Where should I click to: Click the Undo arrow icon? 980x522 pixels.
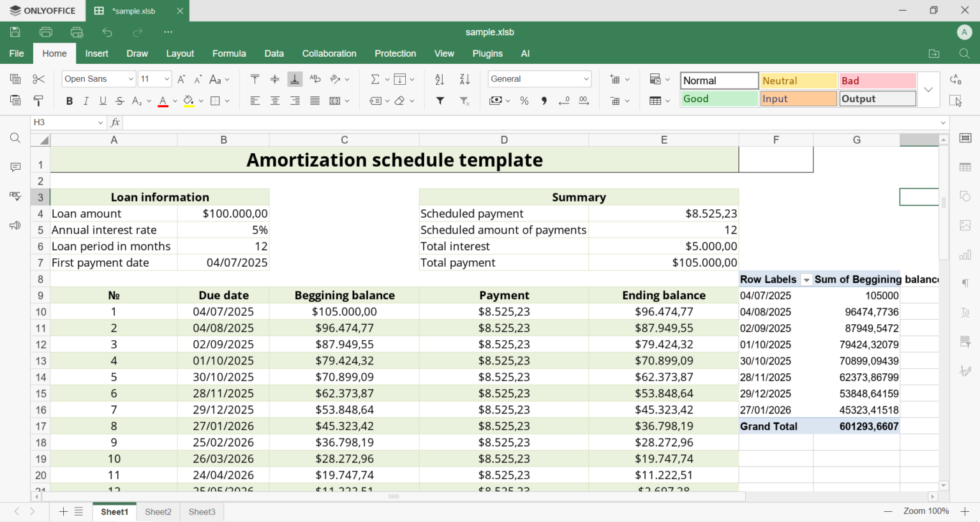pos(107,32)
